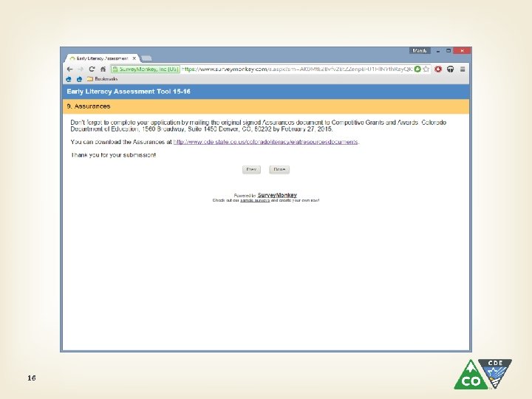This screenshot has height=399, width=532.
Task: Click the Thank you for your submission text
Action: [113, 155]
